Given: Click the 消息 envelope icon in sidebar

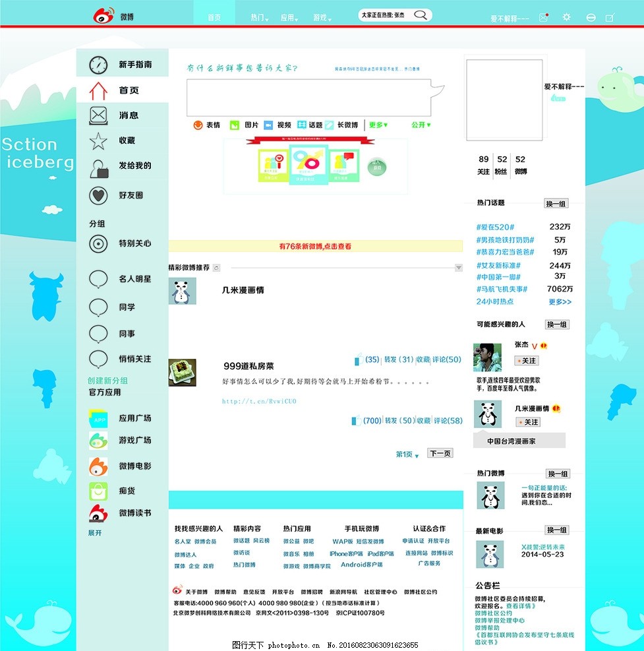Looking at the screenshot, I should (98, 115).
